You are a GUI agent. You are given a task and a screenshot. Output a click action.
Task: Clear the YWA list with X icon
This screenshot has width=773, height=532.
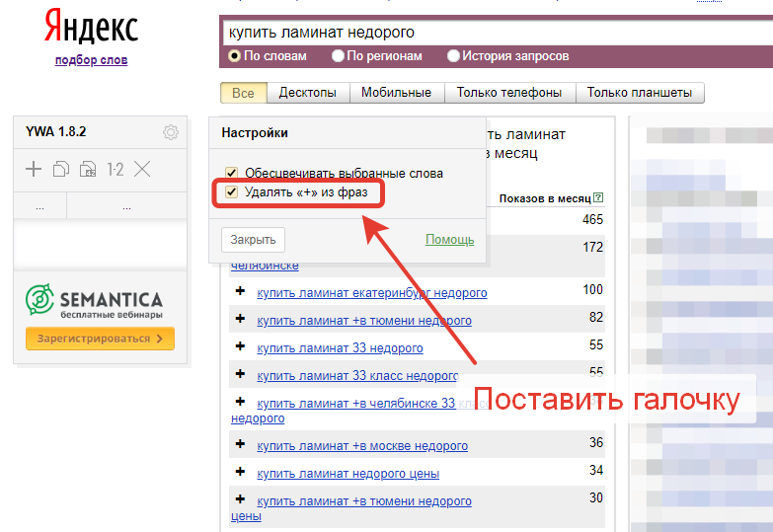click(x=142, y=169)
